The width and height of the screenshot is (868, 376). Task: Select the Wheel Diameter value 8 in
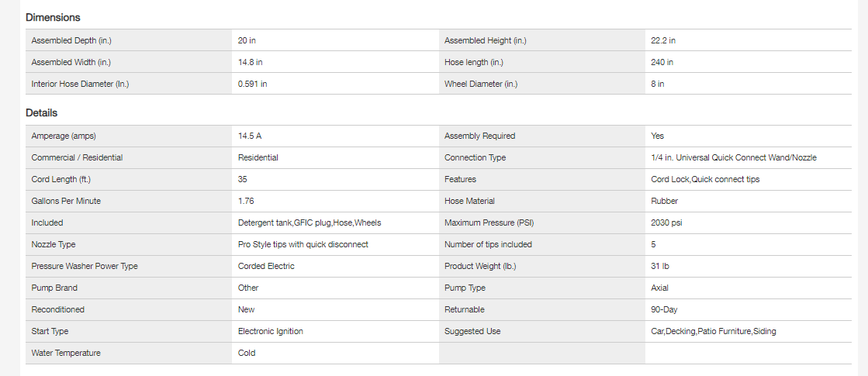point(658,84)
